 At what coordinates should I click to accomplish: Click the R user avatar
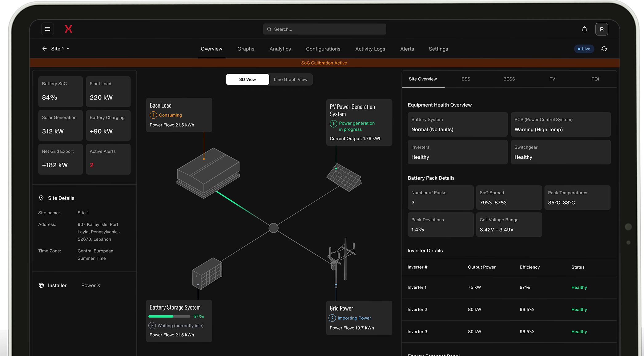(x=602, y=29)
